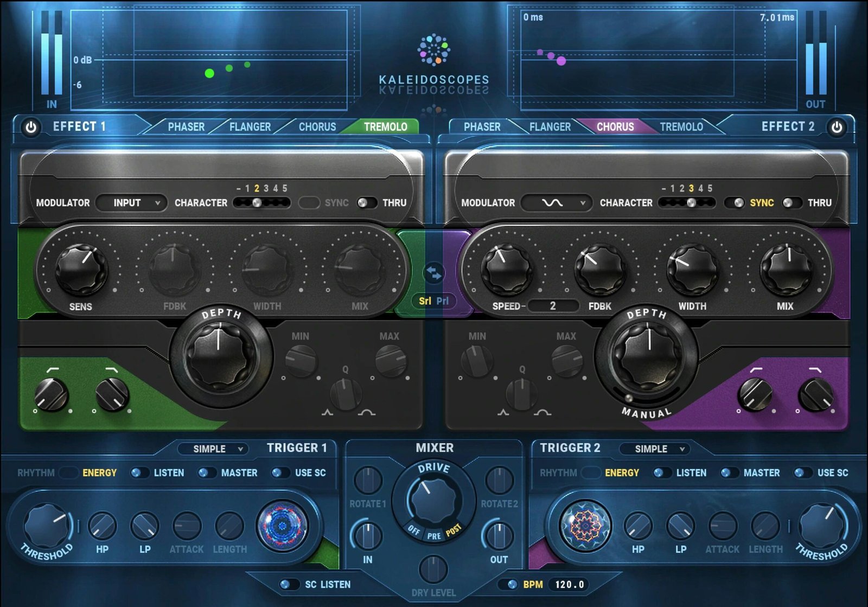The height and width of the screenshot is (607, 868).
Task: Set drive mode to POST
Action: click(x=454, y=530)
